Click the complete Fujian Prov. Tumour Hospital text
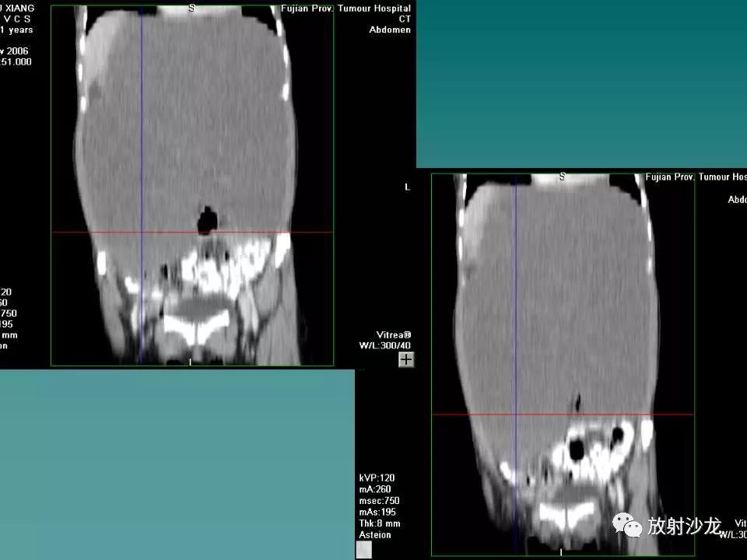 pyautogui.click(x=345, y=9)
